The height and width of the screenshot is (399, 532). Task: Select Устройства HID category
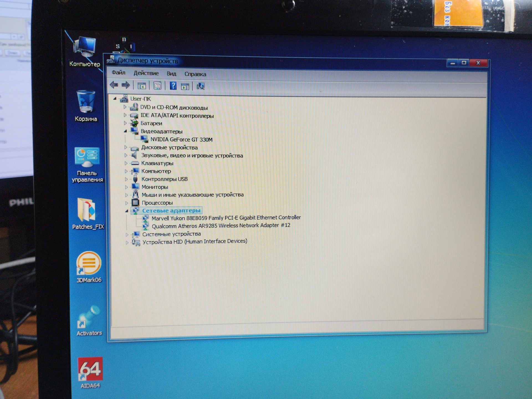(x=195, y=242)
